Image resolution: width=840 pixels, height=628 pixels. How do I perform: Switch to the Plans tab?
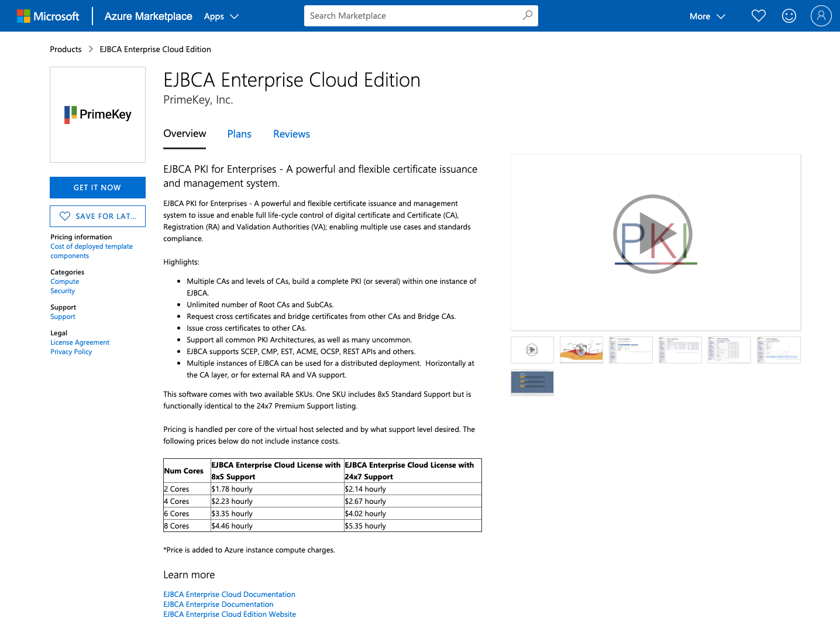click(239, 134)
